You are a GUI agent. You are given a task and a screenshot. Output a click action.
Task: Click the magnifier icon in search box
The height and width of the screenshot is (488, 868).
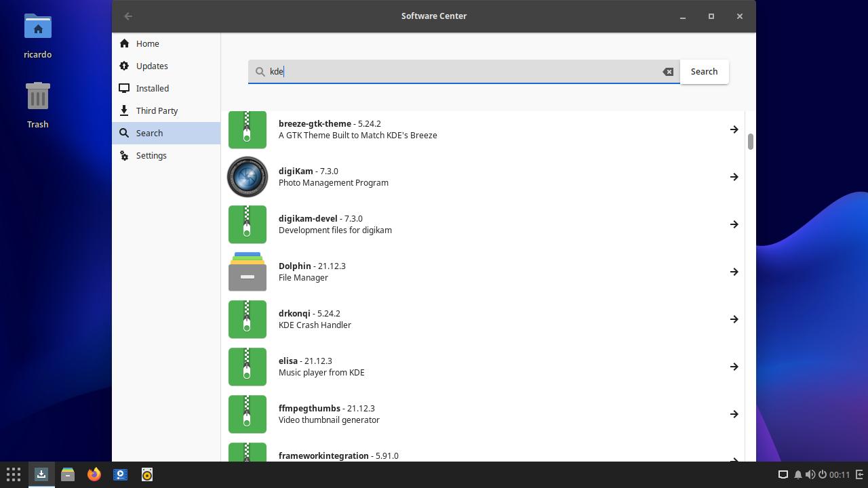260,72
